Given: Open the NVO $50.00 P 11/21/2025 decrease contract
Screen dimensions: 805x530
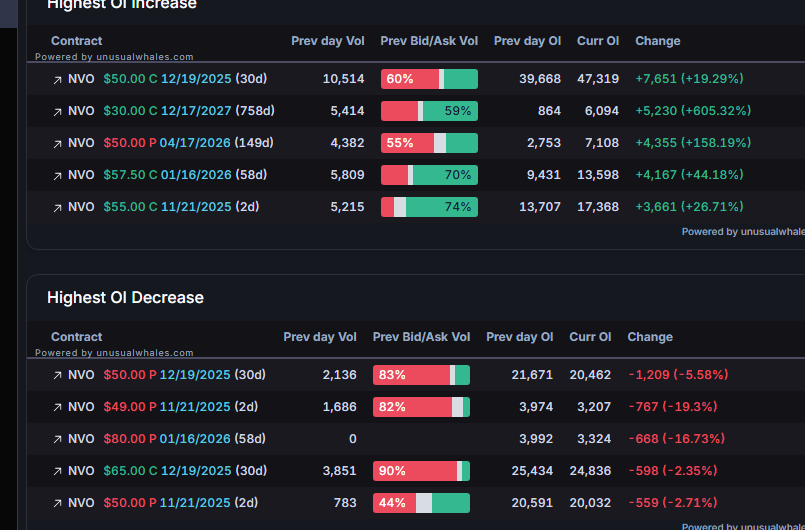Looking at the screenshot, I should [x=163, y=502].
